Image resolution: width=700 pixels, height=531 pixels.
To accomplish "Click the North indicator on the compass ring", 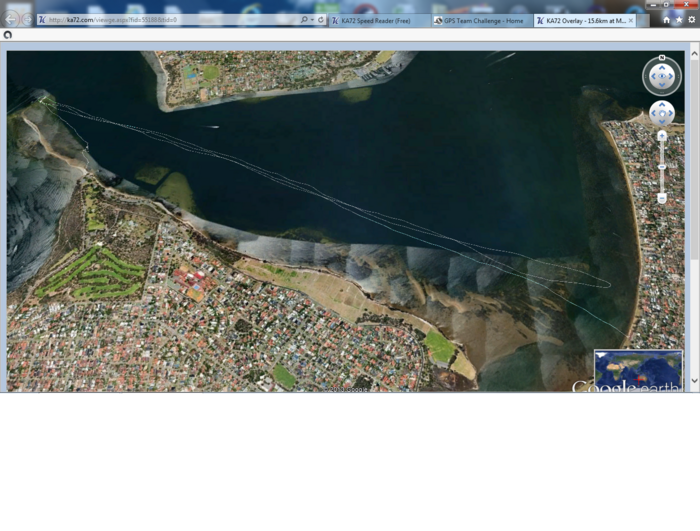I will [662, 58].
